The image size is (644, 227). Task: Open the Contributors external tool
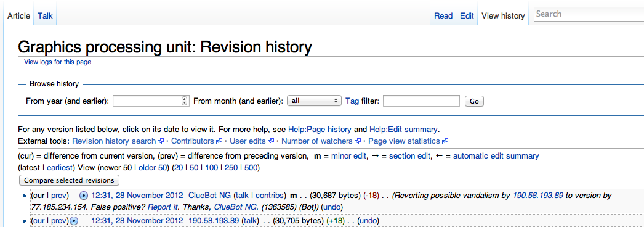pos(193,141)
